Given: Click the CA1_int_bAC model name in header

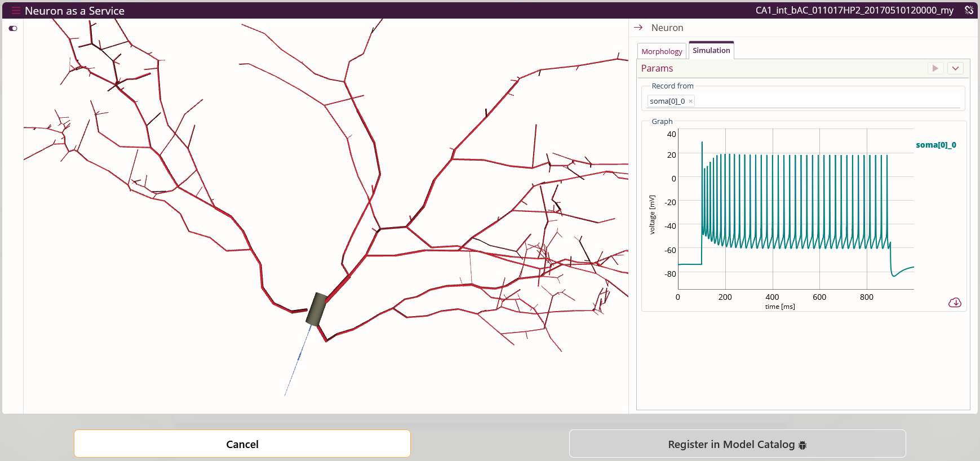Looking at the screenshot, I should (854, 10).
